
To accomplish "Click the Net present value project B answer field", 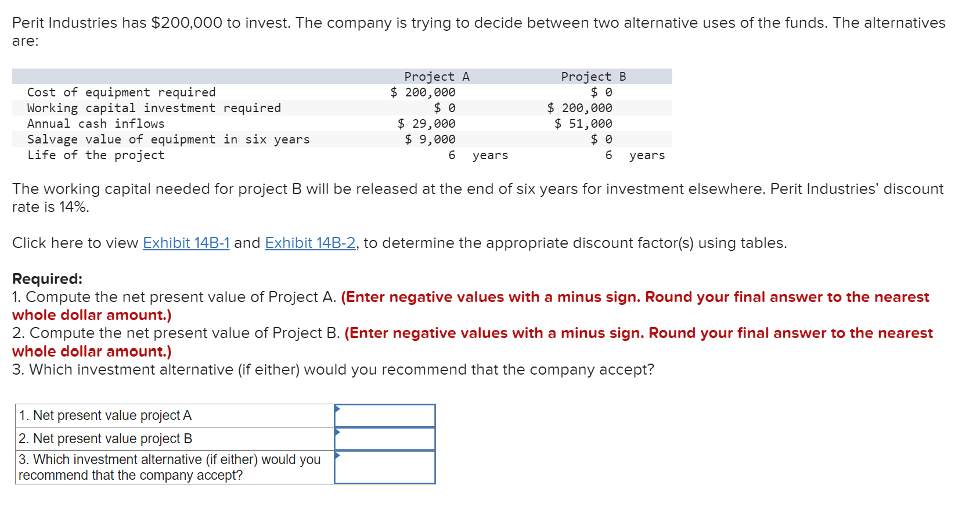I will 385,438.
